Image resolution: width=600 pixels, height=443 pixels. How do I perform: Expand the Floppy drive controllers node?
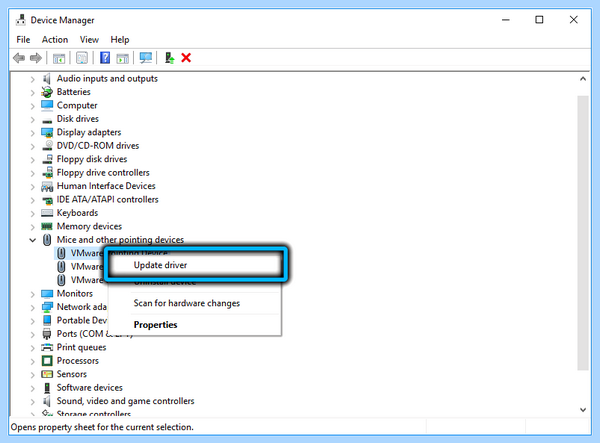[x=33, y=173]
